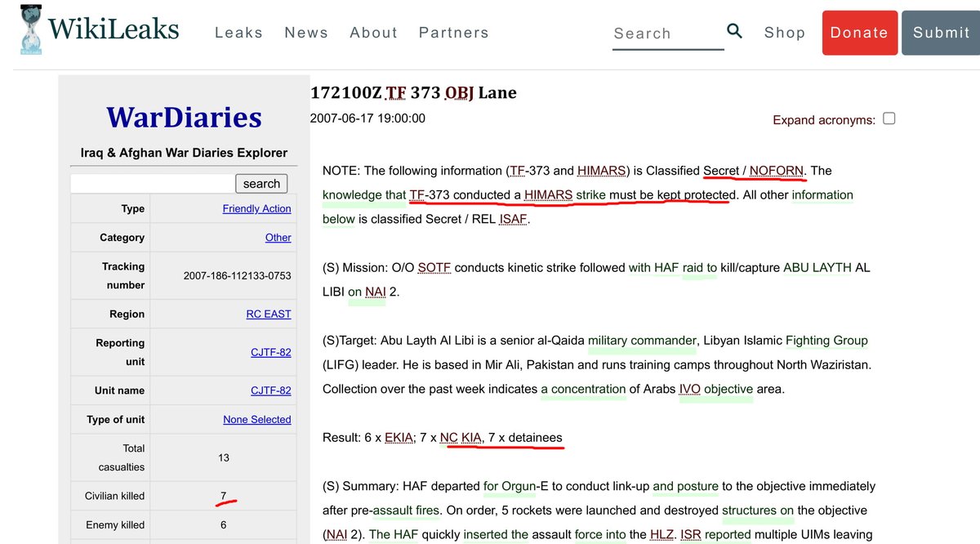980x544 pixels.
Task: Click the SOTF acronym in Mission paragraph
Action: (x=434, y=267)
